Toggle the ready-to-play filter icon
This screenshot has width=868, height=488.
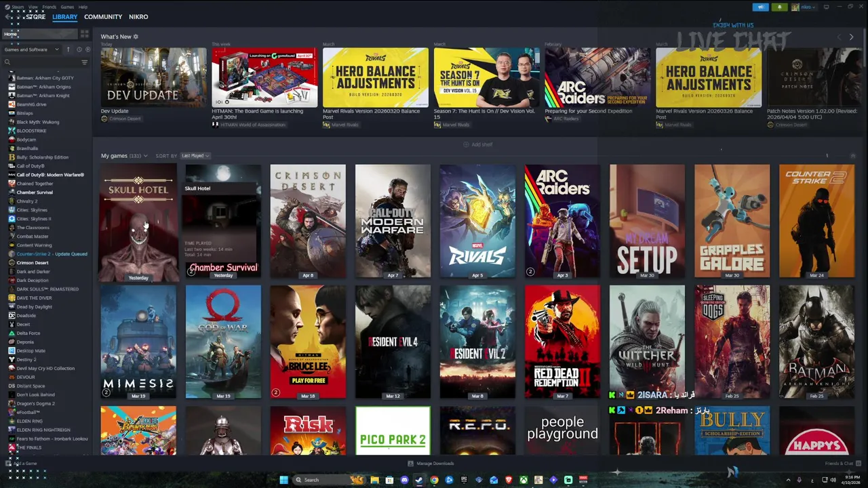pyautogui.click(x=87, y=49)
